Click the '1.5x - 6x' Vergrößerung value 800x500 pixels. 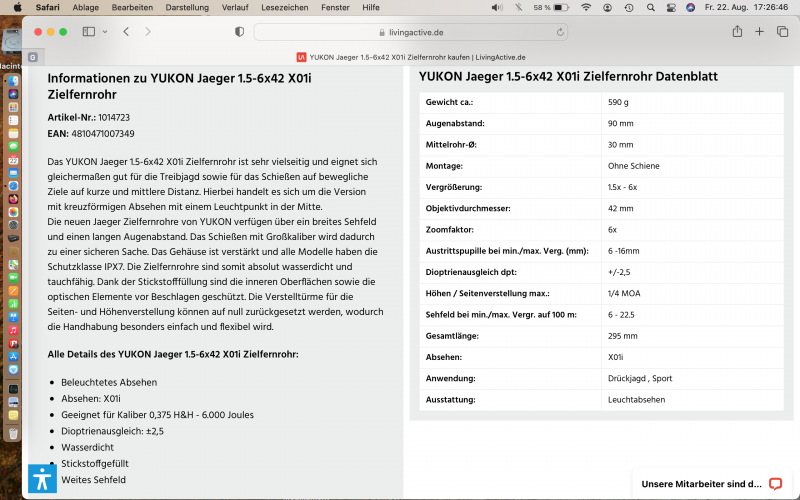pos(622,187)
